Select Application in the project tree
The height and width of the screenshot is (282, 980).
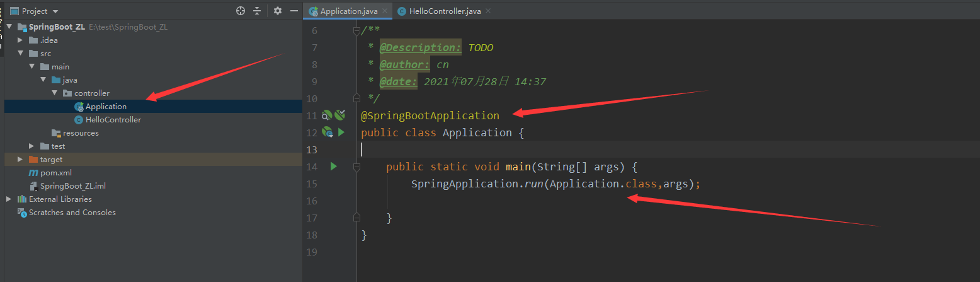click(x=153, y=107)
